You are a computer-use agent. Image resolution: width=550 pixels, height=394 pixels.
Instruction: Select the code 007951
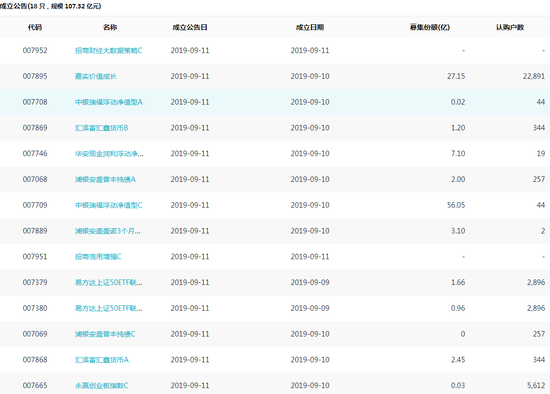pos(35,257)
